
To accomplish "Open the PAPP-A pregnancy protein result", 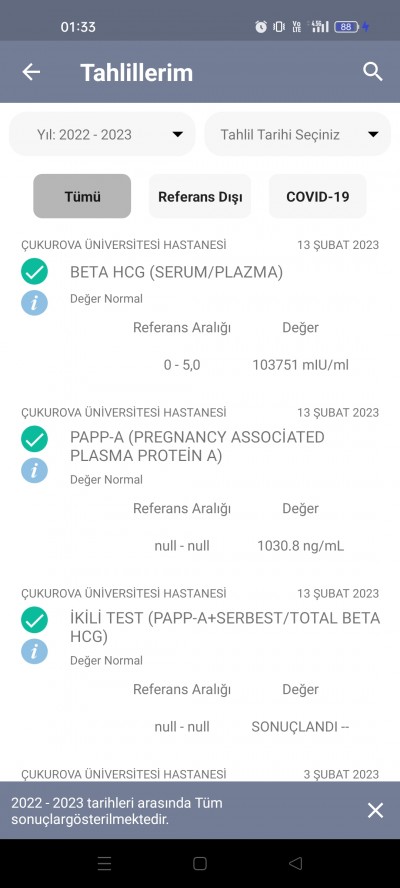I will (x=197, y=446).
